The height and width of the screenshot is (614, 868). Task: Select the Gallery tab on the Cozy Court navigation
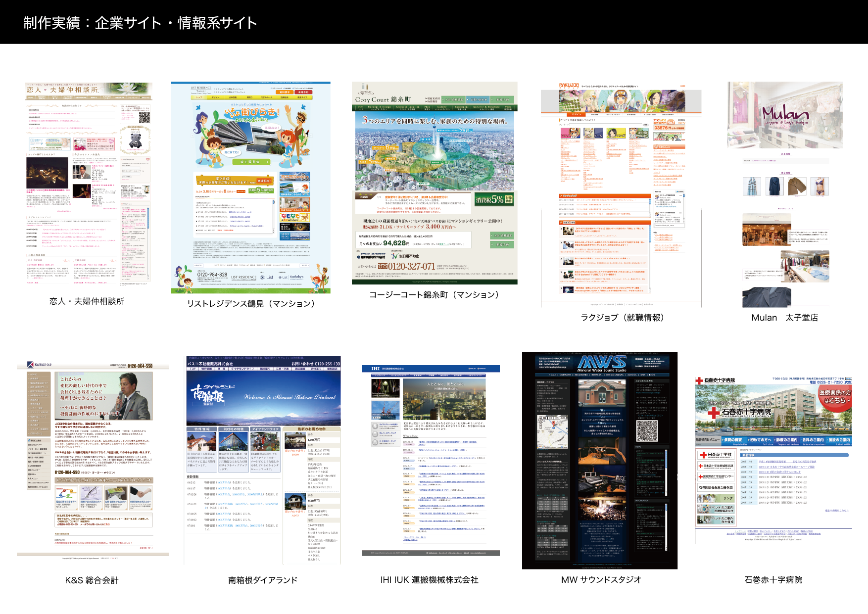[441, 107]
